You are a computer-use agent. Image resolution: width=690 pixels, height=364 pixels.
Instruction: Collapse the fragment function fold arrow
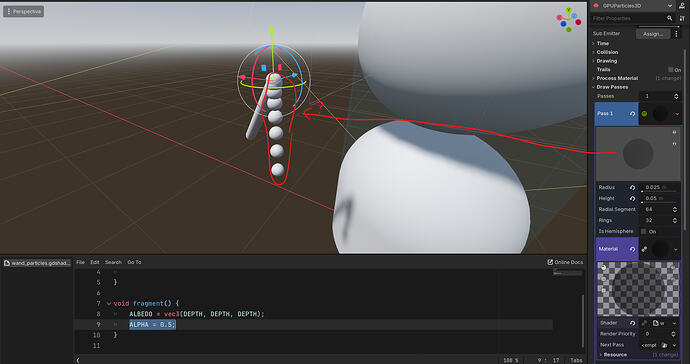coord(109,303)
